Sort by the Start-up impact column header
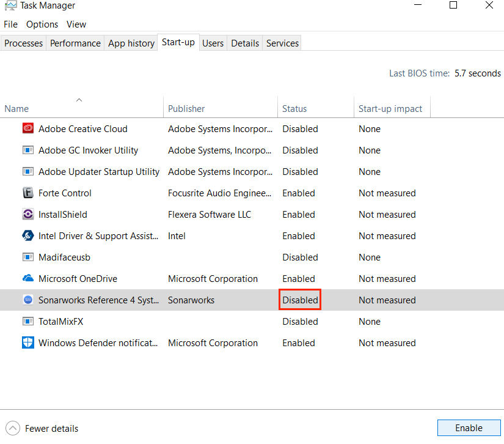The width and height of the screenshot is (504, 444). (x=392, y=107)
